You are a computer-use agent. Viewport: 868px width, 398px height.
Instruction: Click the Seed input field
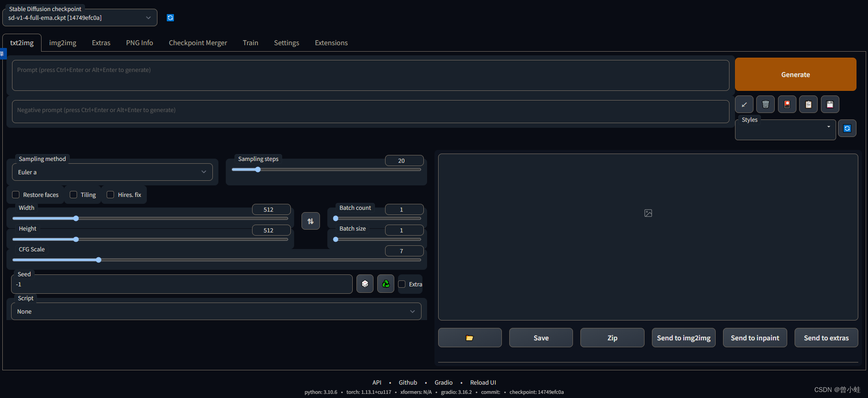coord(182,284)
